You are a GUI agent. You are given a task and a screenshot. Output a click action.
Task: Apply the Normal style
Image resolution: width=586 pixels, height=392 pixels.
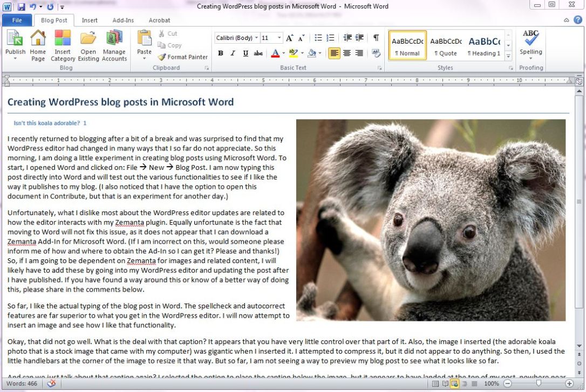pos(407,45)
